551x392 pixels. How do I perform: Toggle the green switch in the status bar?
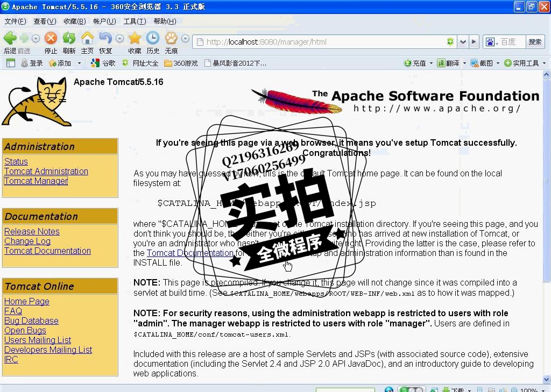pos(411,389)
